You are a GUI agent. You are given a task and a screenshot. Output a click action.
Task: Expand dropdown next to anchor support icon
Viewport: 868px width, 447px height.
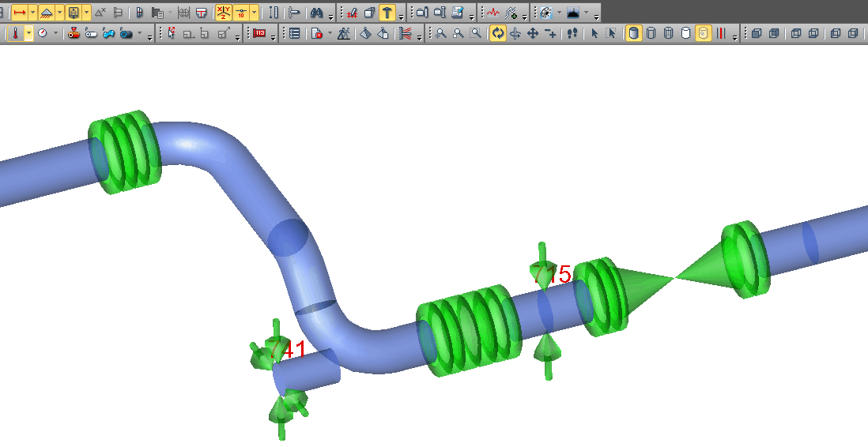coord(59,13)
